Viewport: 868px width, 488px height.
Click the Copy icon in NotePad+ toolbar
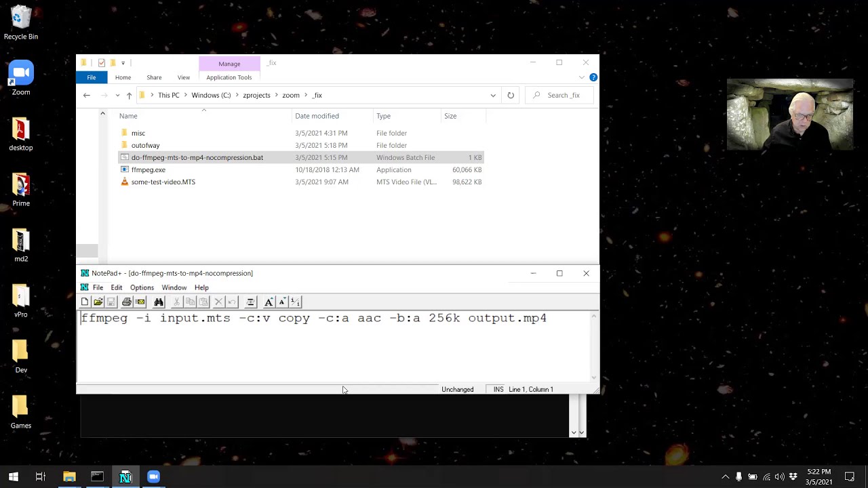pos(191,302)
